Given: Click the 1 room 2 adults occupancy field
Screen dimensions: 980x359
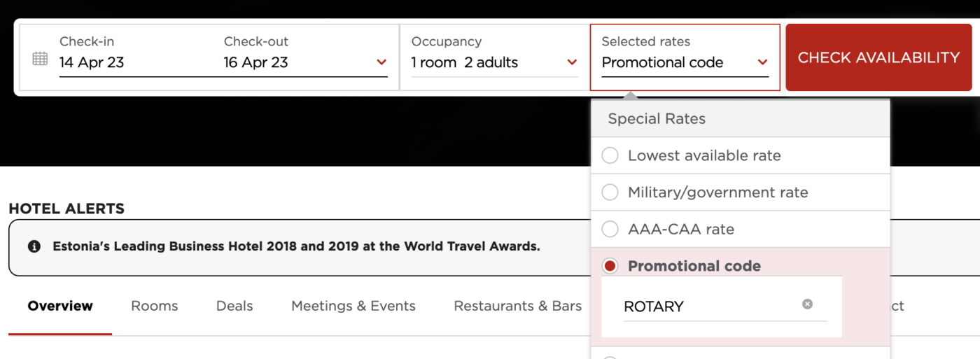Looking at the screenshot, I should click(x=464, y=62).
